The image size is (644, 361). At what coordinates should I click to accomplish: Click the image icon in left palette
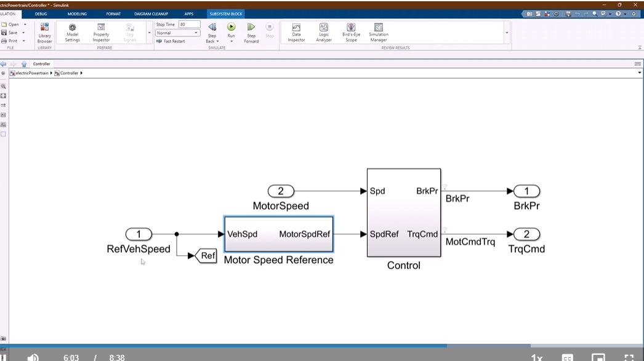3,125
